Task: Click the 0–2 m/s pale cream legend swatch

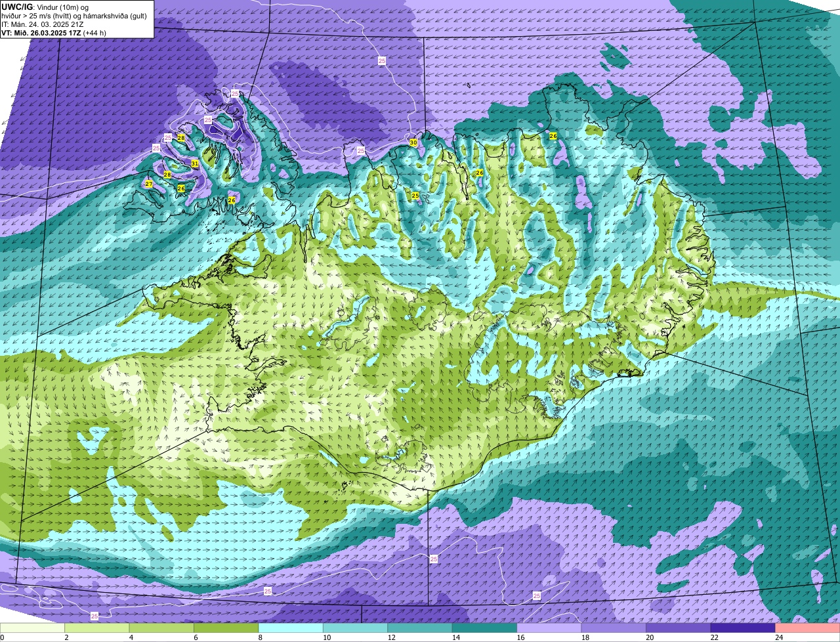Action: click(32, 628)
